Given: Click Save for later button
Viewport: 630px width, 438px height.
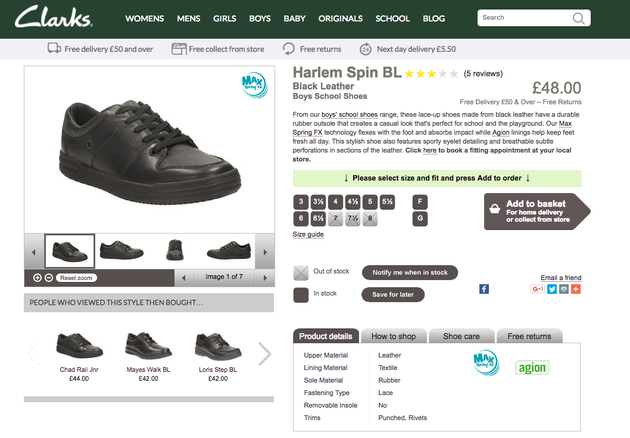Looking at the screenshot, I should pos(393,295).
